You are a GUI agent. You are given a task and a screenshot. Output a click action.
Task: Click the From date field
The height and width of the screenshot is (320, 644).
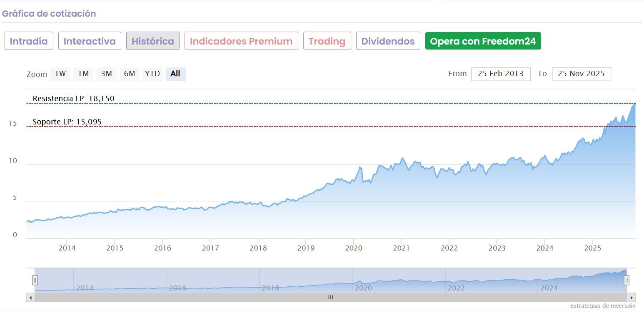point(500,74)
